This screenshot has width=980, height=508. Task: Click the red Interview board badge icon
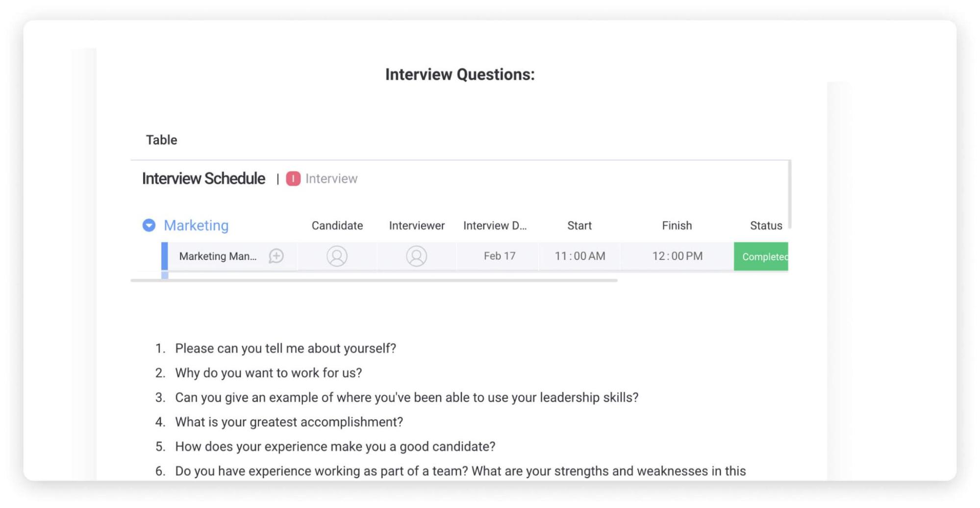pos(293,178)
